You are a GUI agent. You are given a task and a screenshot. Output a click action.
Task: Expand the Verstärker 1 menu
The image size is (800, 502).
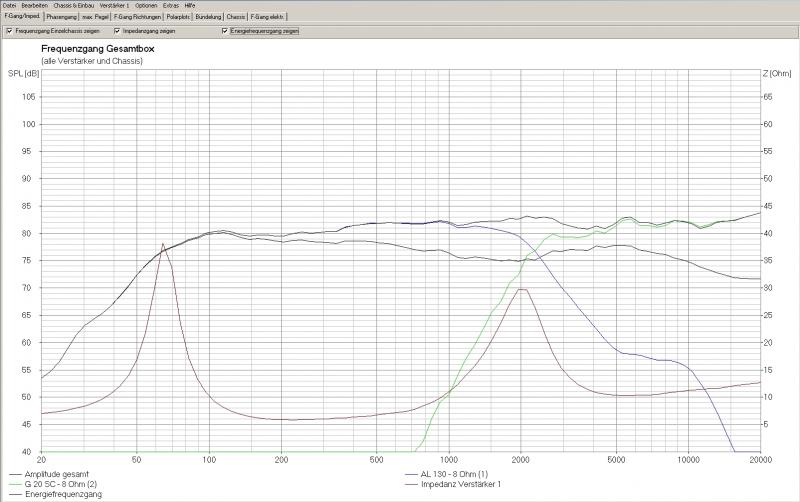114,6
